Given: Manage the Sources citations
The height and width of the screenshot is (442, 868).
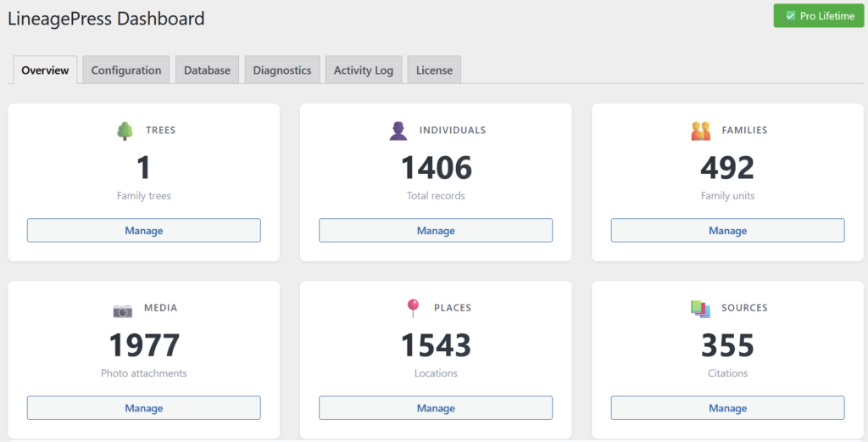Looking at the screenshot, I should pyautogui.click(x=727, y=408).
